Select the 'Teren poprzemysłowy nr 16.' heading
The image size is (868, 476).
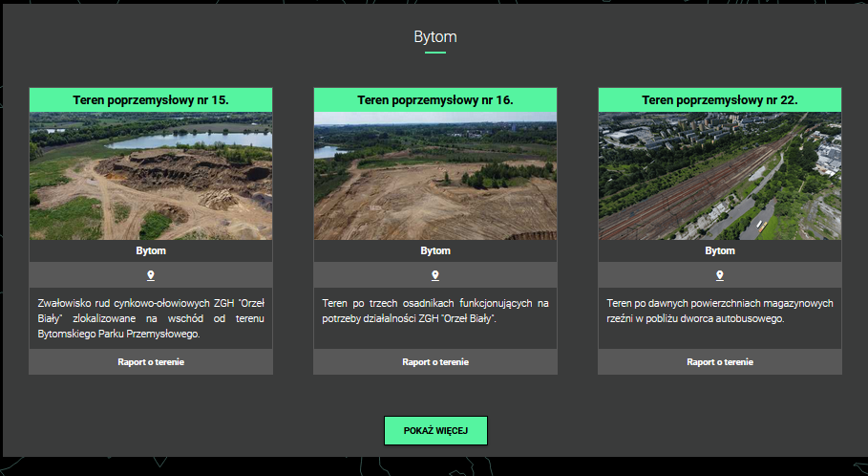click(x=435, y=100)
